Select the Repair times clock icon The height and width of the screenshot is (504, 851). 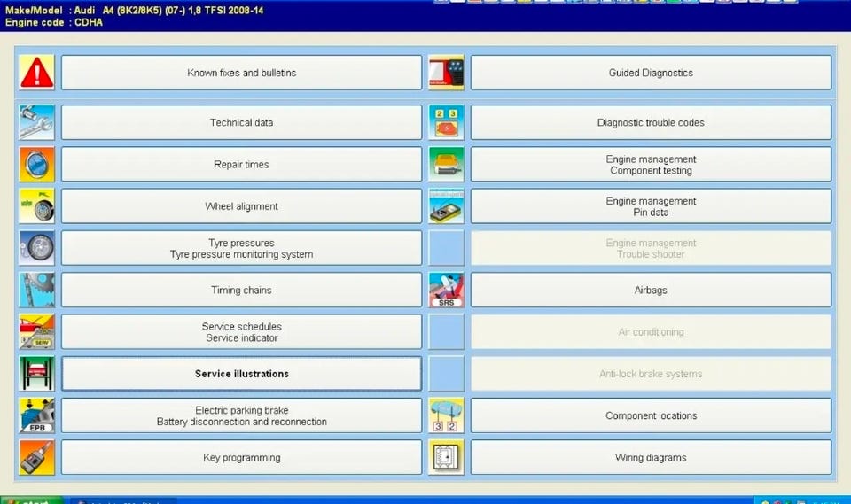click(x=37, y=164)
